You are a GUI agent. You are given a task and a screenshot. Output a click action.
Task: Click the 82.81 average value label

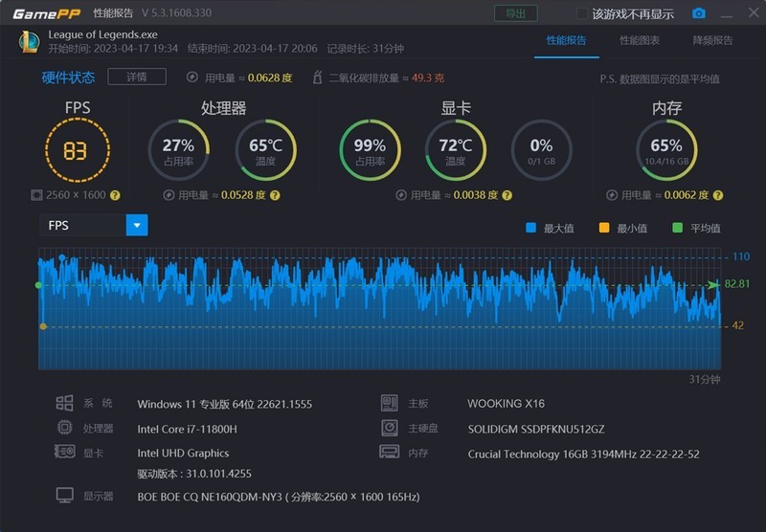point(736,284)
